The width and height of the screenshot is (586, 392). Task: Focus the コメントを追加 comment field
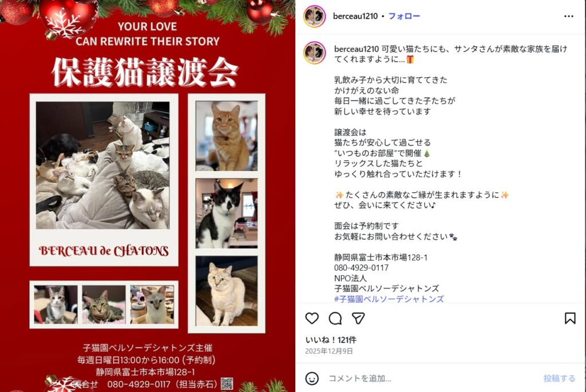point(430,378)
